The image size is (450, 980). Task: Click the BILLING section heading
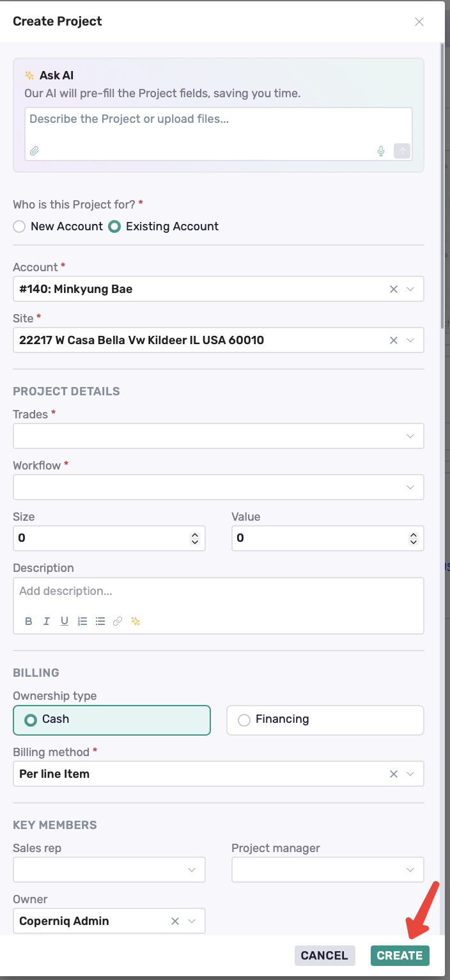pyautogui.click(x=36, y=673)
